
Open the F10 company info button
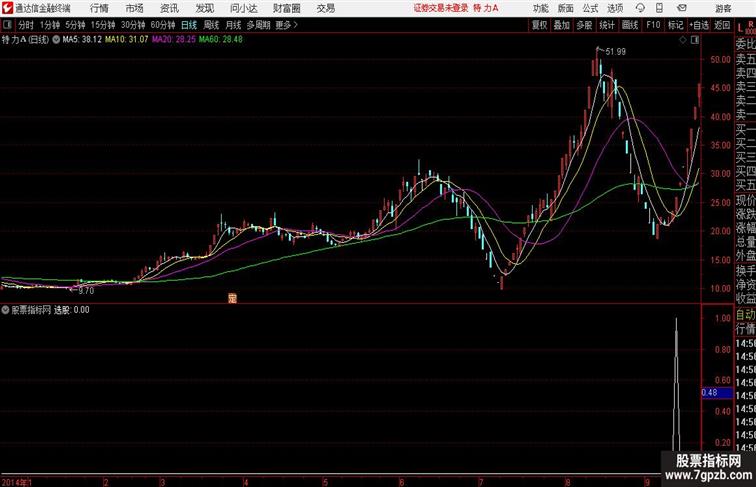pyautogui.click(x=653, y=25)
